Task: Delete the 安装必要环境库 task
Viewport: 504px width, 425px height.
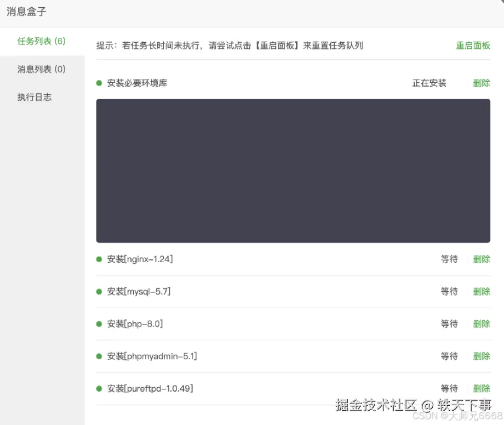Action: 482,83
